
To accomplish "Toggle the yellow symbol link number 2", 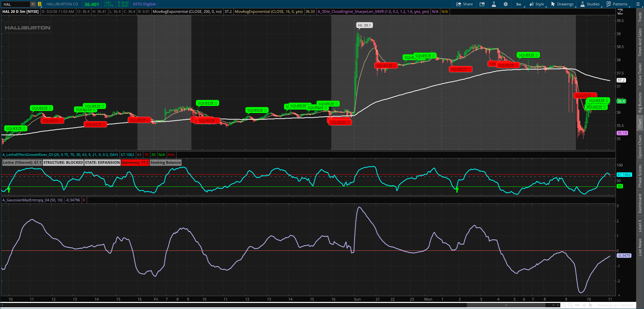I will [x=40, y=4].
